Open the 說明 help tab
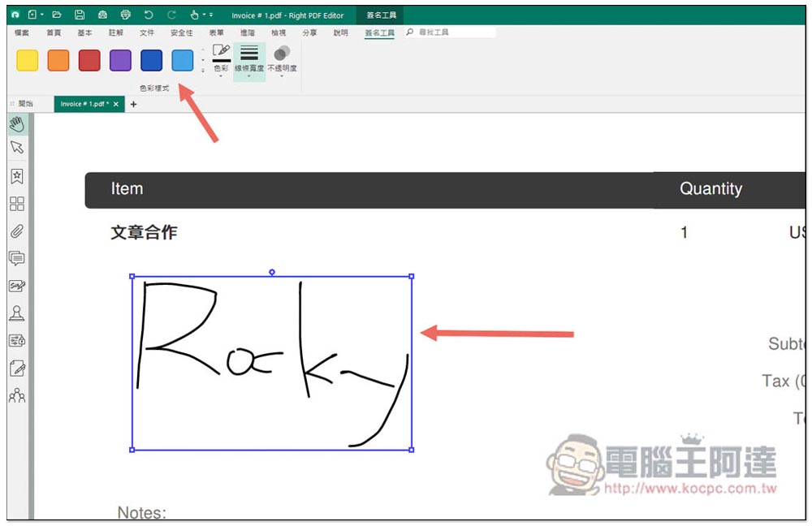 (x=341, y=32)
